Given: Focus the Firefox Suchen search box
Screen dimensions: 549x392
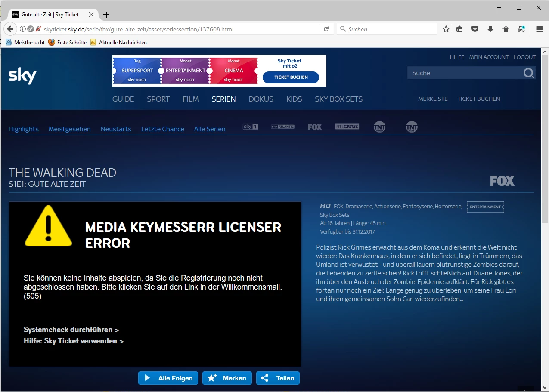Looking at the screenshot, I should (x=387, y=29).
